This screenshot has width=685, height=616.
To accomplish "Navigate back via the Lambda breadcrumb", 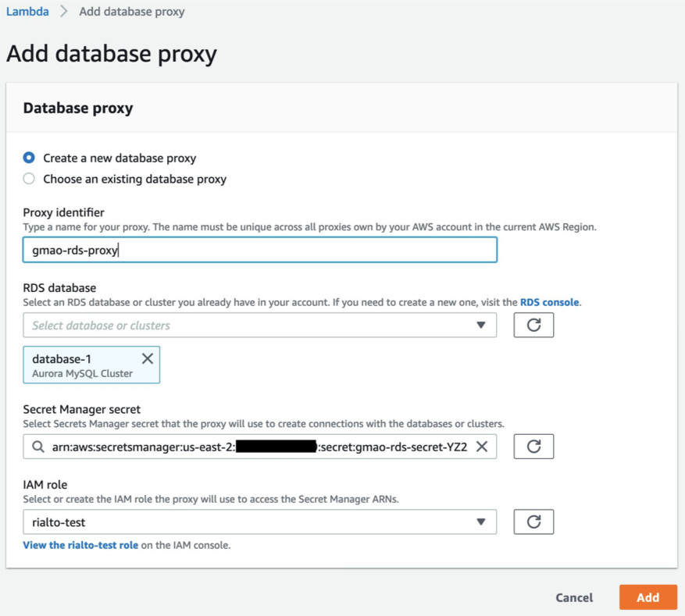I will pos(27,11).
